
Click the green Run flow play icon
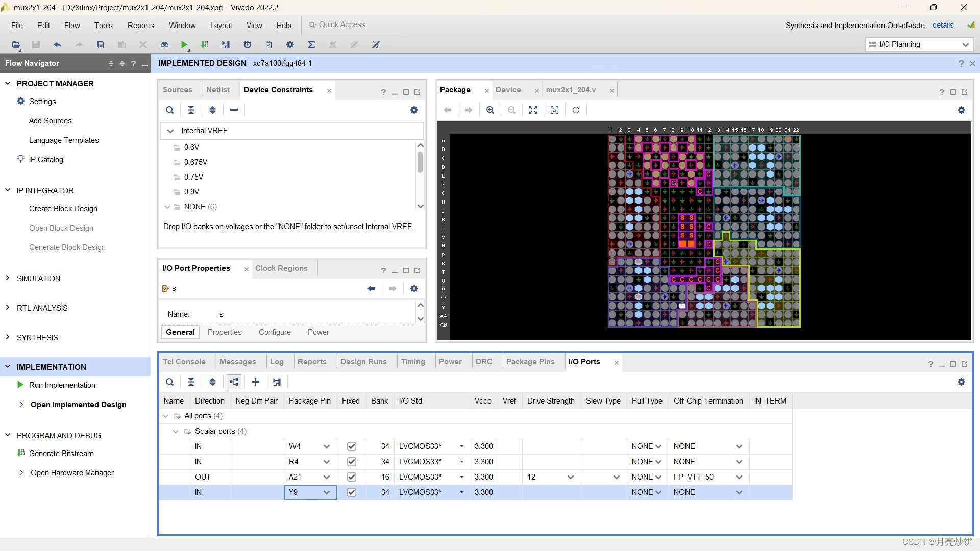coord(184,45)
